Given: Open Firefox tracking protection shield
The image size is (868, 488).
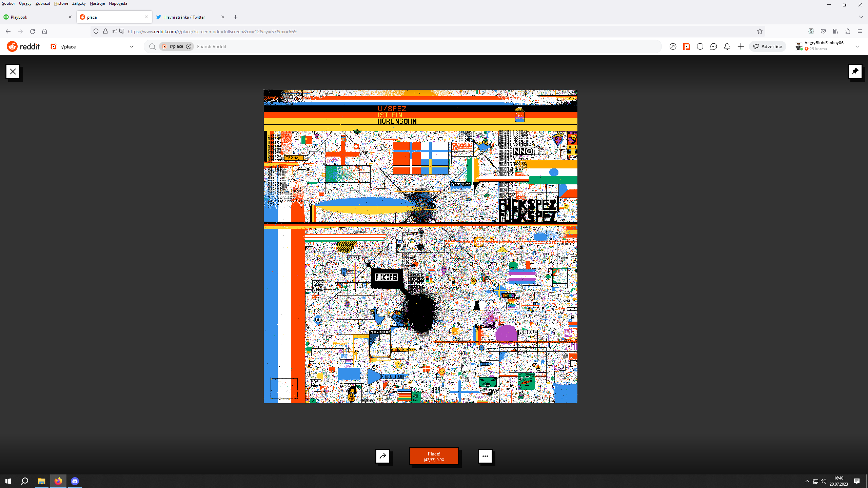Looking at the screenshot, I should 96,31.
